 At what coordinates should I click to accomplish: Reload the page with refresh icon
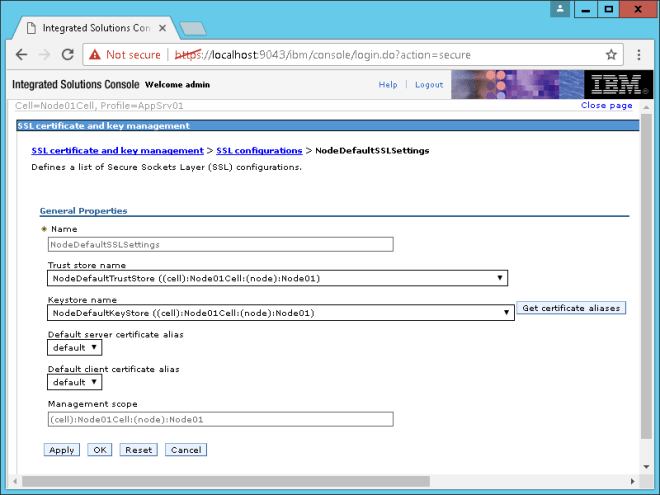coord(69,54)
